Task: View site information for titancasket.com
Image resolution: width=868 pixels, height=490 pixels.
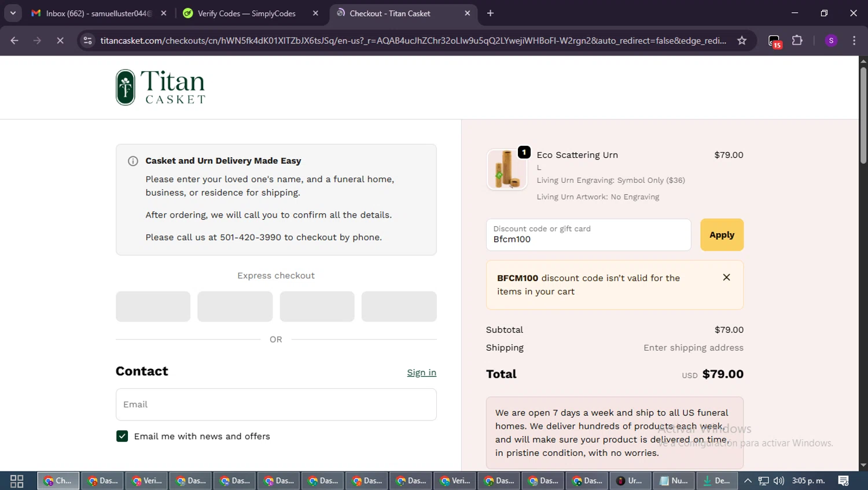Action: click(87, 40)
